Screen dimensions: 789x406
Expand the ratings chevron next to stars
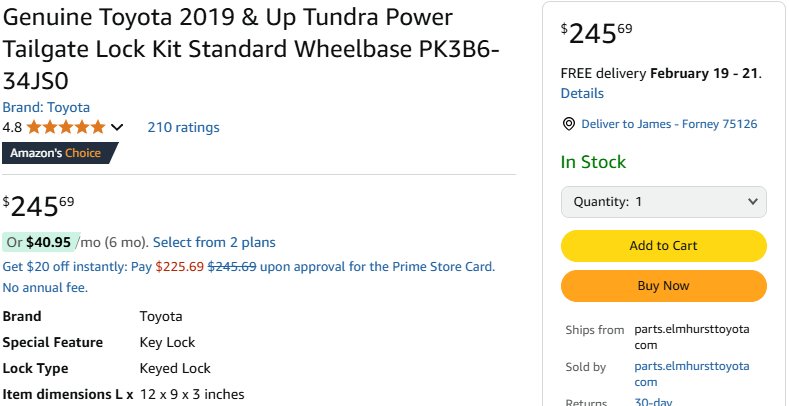point(117,127)
